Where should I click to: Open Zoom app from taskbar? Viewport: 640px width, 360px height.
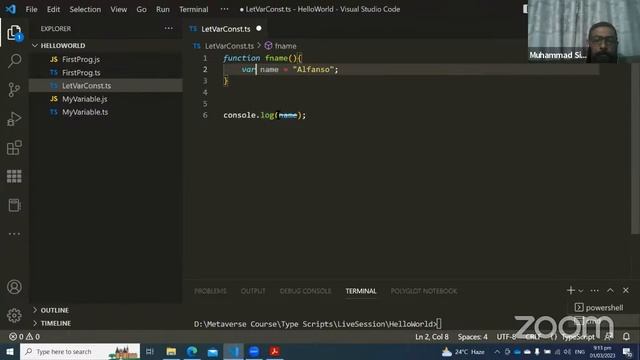[254, 351]
